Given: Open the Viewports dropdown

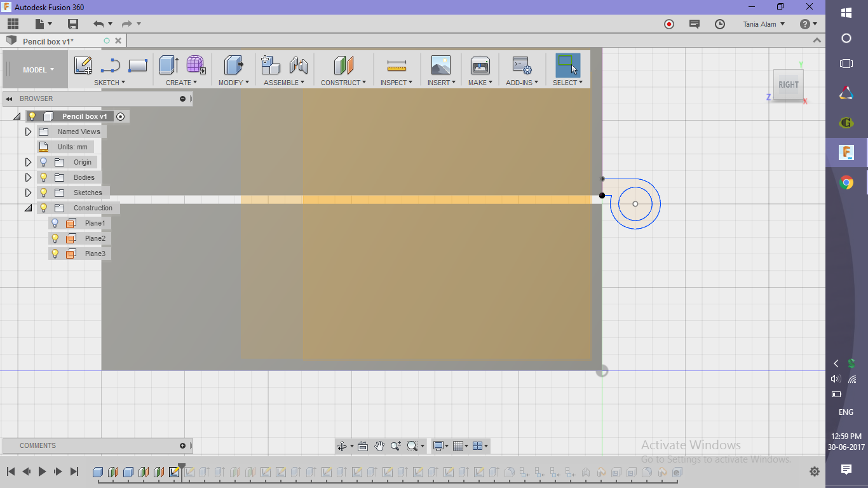Looking at the screenshot, I should [480, 446].
